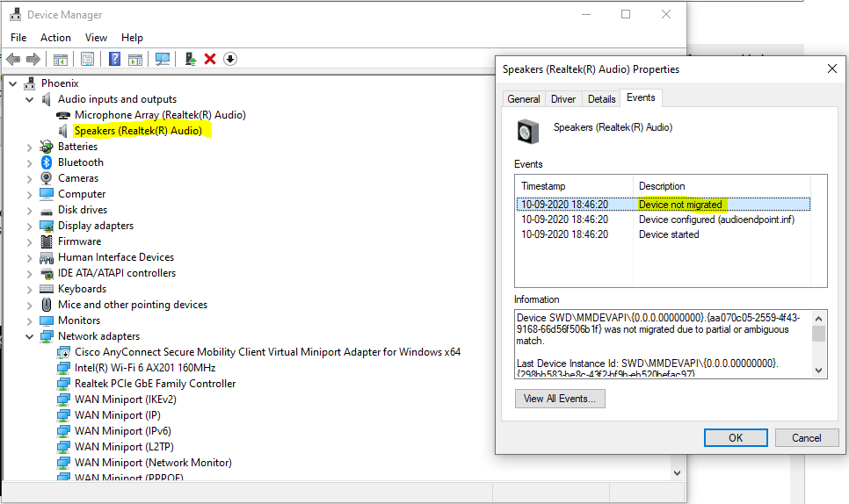Open the View menu
Viewport: 849px width, 504px height.
(x=96, y=37)
